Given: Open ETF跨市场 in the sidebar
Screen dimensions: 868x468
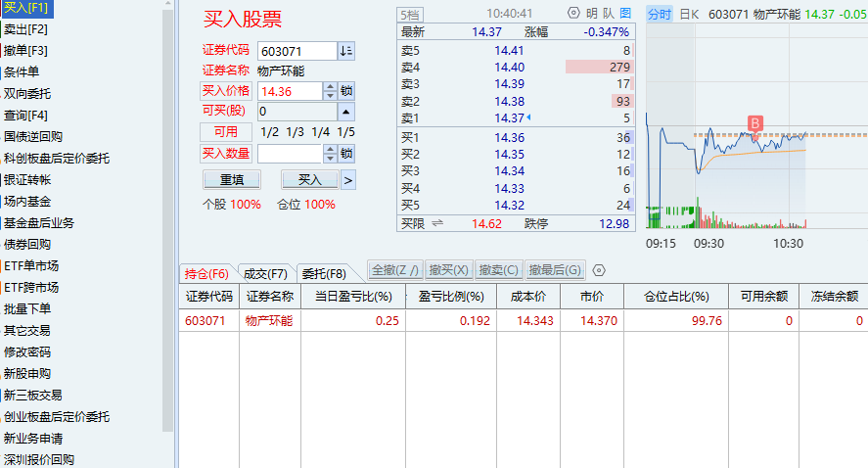Looking at the screenshot, I should [x=31, y=288].
